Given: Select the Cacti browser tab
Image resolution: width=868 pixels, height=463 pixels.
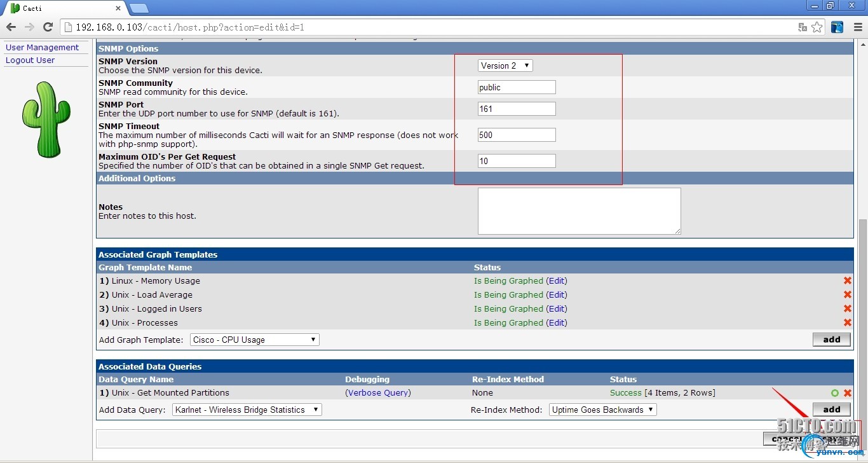Looking at the screenshot, I should coord(64,8).
